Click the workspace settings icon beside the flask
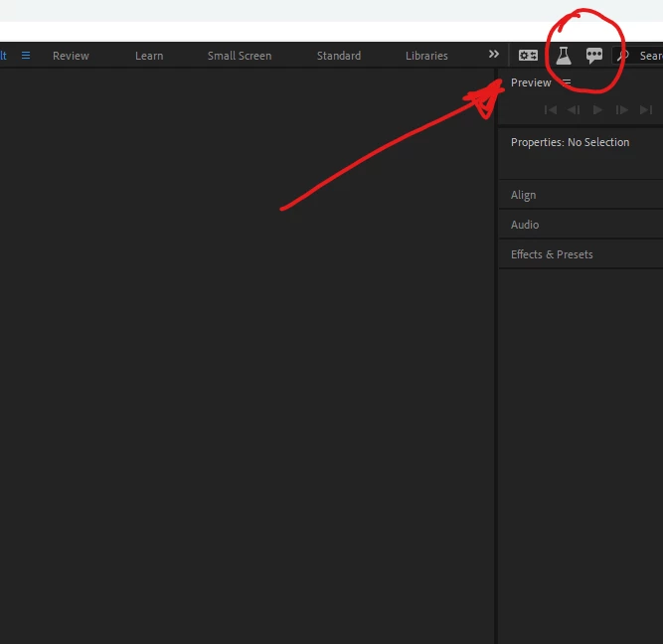Viewport: 663px width, 644px height. pyautogui.click(x=528, y=56)
